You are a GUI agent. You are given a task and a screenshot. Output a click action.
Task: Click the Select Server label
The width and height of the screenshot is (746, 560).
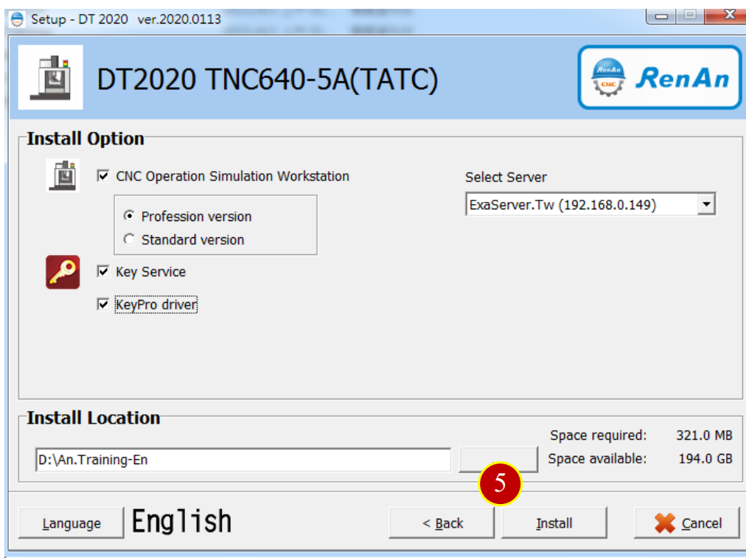click(x=506, y=178)
